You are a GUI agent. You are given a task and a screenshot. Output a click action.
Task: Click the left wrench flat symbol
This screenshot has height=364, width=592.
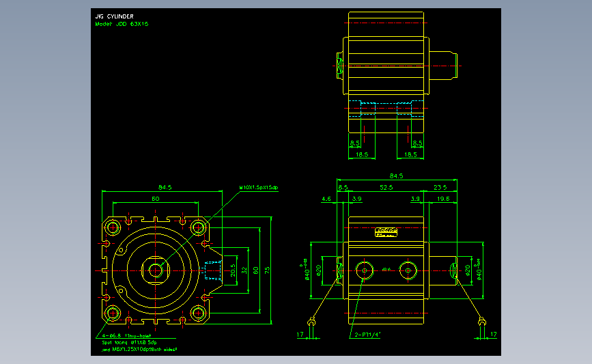[311, 322]
